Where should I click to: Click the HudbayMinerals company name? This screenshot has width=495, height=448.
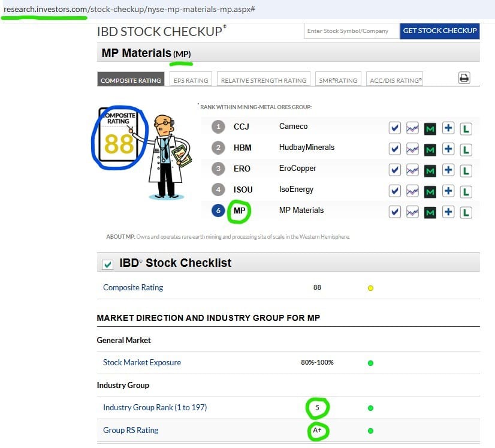307,147
